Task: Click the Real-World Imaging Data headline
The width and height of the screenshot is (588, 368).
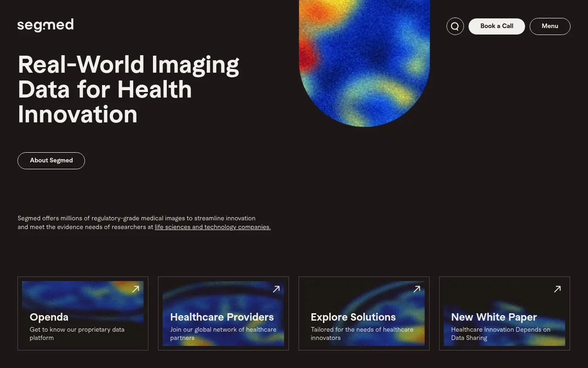Action: pos(129,89)
